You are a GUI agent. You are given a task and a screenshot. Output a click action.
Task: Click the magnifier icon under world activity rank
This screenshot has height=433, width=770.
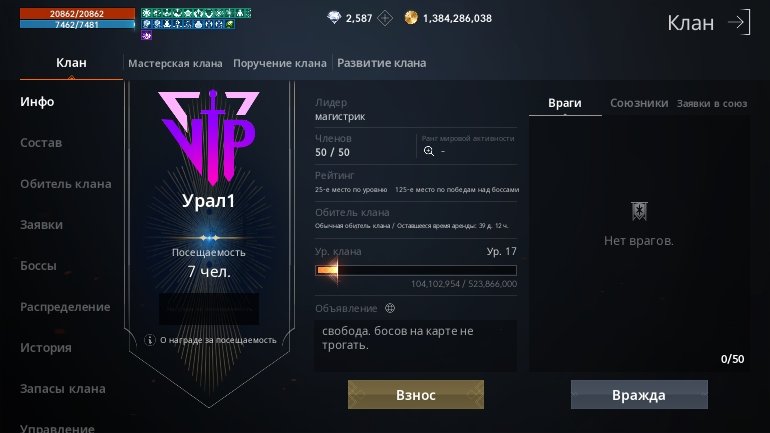pos(429,151)
